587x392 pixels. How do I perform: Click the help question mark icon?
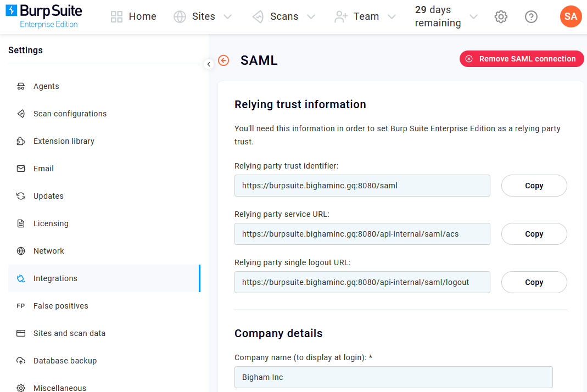[x=531, y=16]
